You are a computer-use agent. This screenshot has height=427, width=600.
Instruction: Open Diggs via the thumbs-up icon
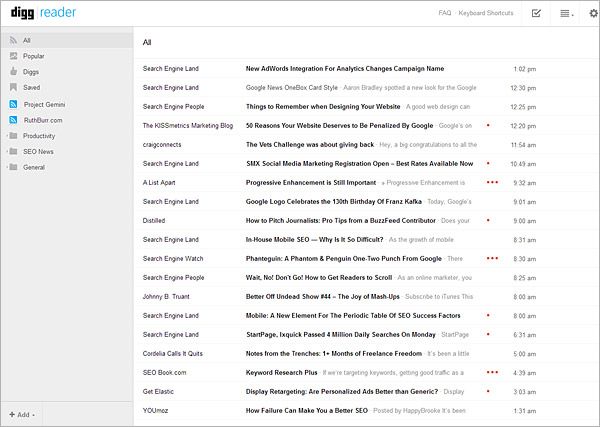[x=11, y=72]
